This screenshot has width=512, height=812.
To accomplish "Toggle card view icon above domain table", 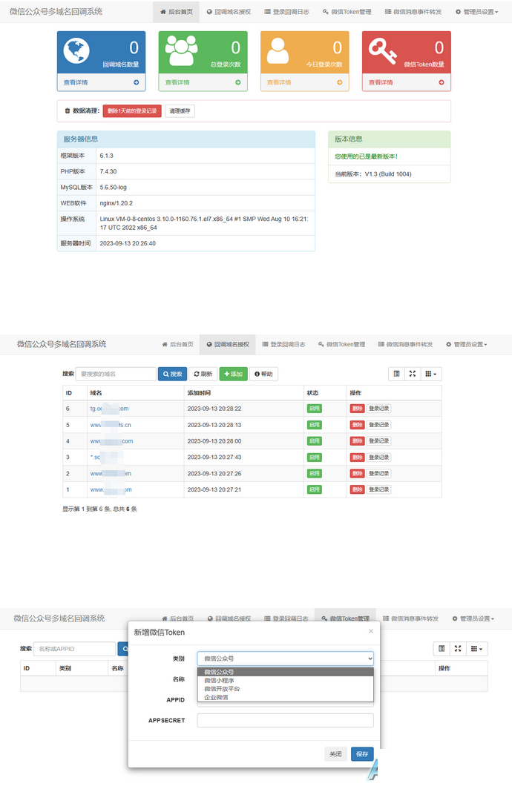I will tap(396, 374).
